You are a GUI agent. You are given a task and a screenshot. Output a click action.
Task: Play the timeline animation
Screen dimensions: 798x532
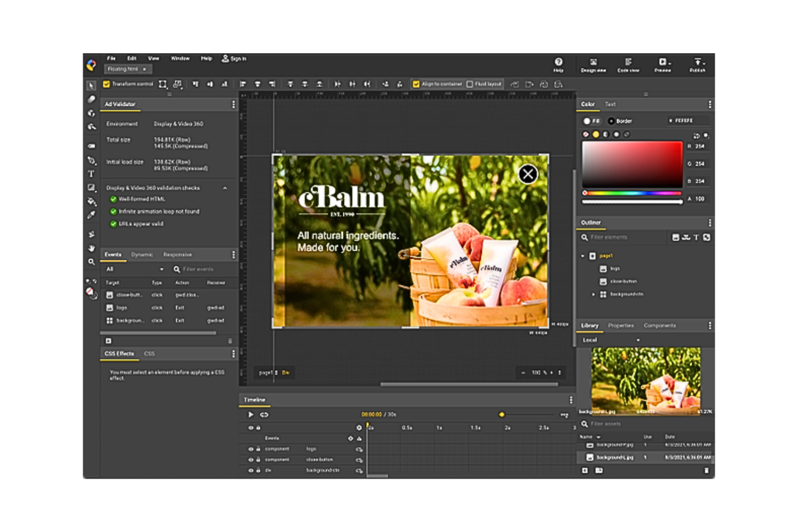point(251,414)
